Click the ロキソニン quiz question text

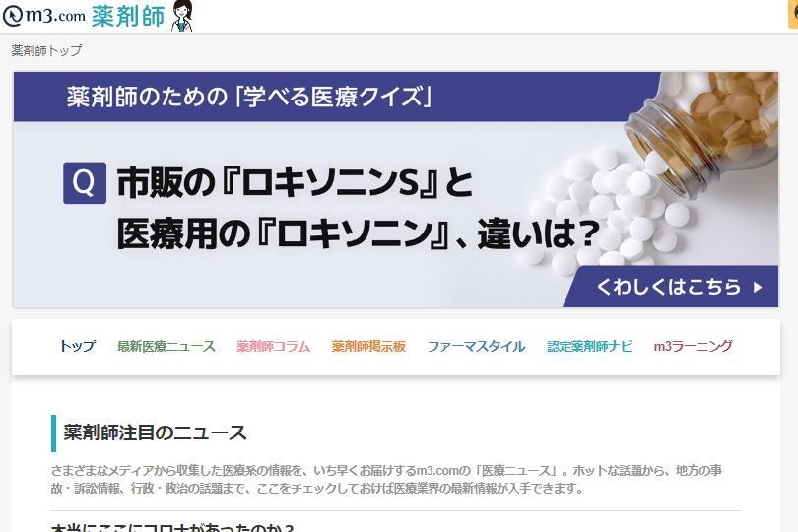359,209
